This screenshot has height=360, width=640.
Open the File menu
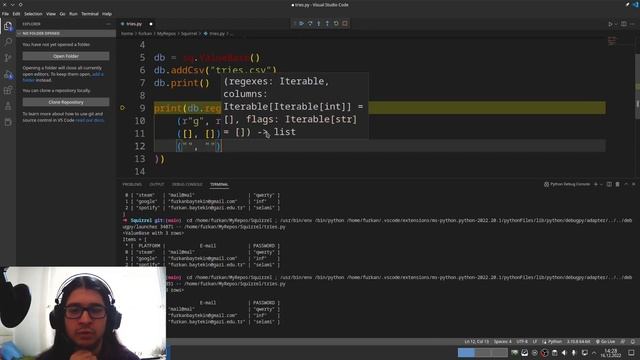[x=5, y=14]
